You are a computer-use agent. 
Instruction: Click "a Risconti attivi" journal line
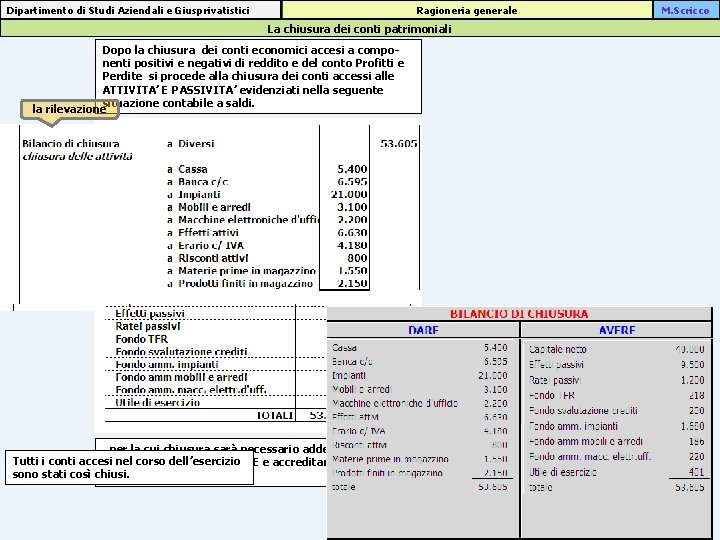208,258
